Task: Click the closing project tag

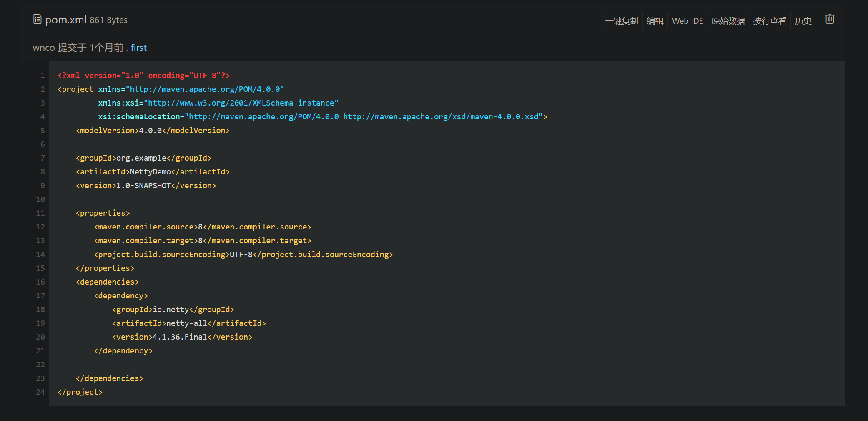Action: coord(80,392)
